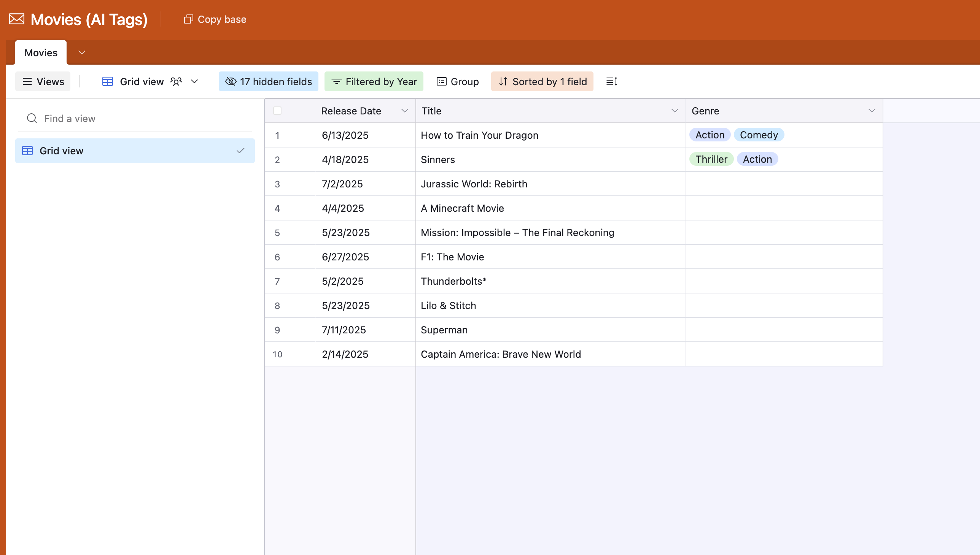Click the 4/4/2025 release date cell
980x555 pixels.
[366, 208]
